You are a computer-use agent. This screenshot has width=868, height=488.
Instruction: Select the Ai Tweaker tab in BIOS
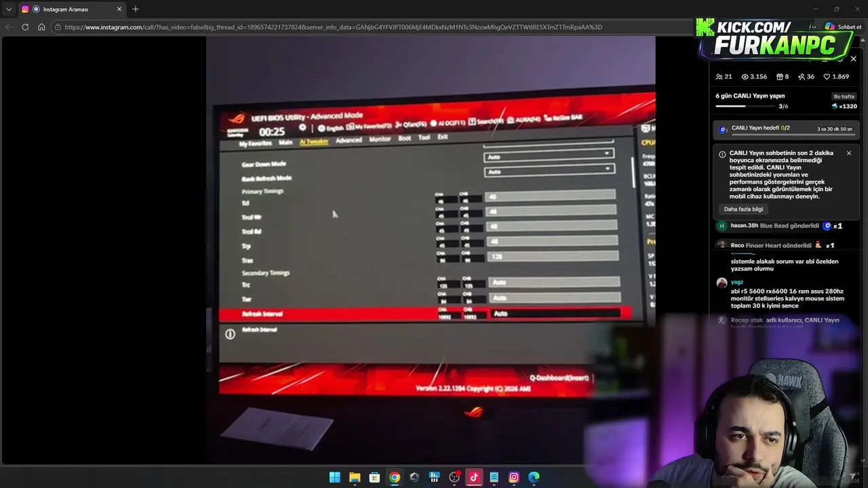(314, 141)
